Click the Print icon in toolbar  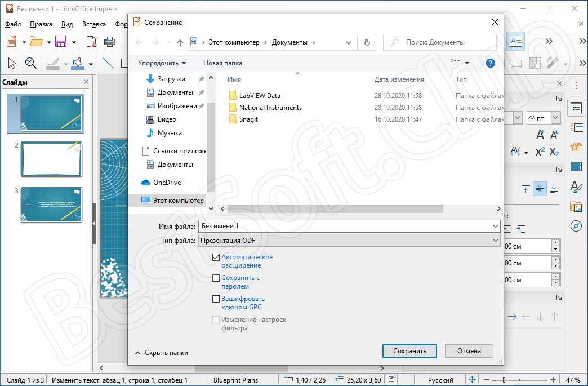110,42
